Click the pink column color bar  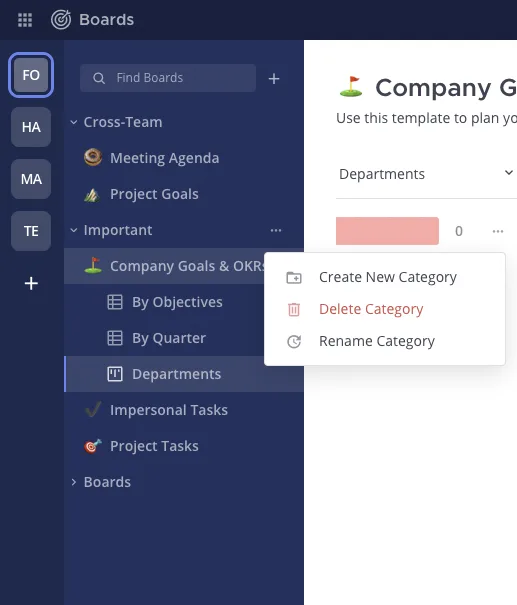387,231
